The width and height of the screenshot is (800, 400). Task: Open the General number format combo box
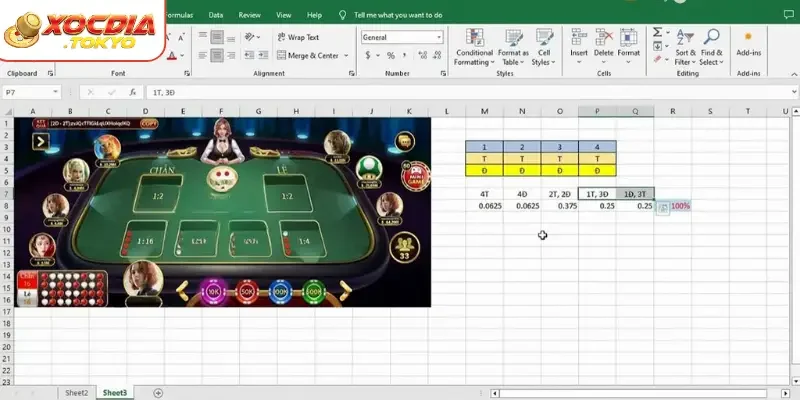pos(402,37)
